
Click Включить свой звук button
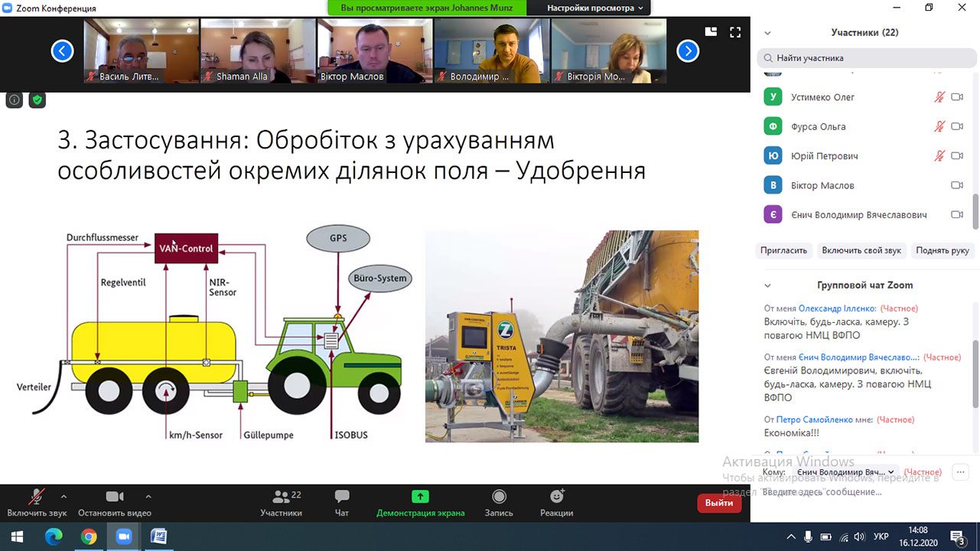click(x=861, y=250)
